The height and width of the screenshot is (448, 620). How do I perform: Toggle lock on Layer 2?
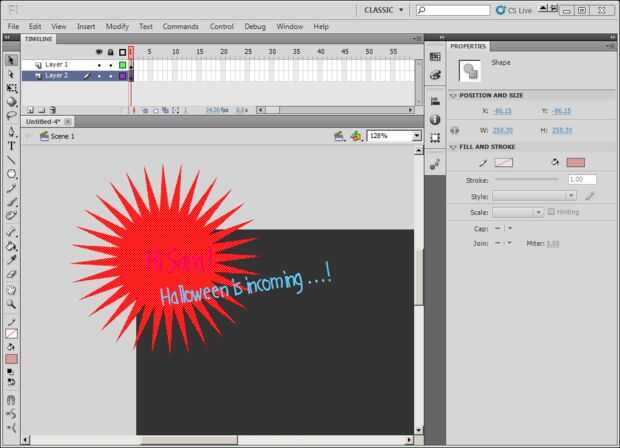[110, 75]
